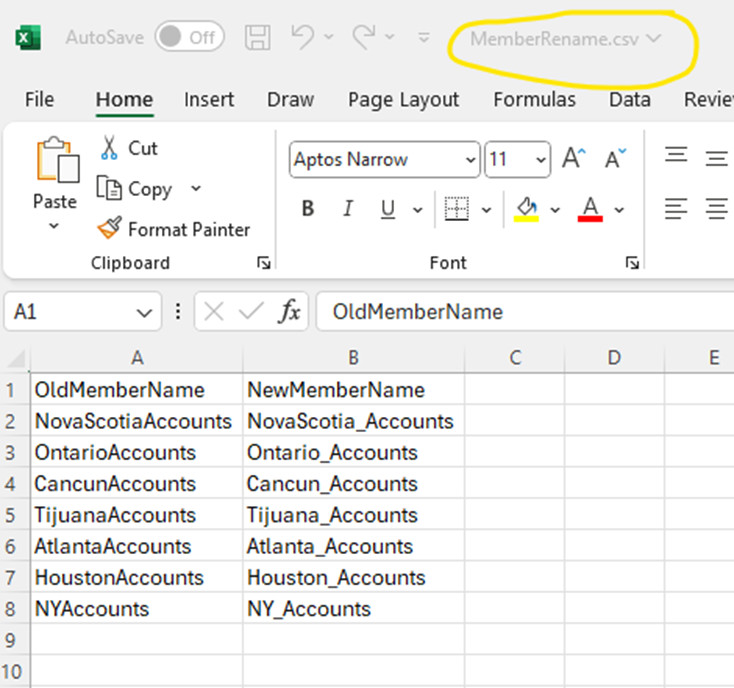Click the Increase Font Size icon
The width and height of the screenshot is (734, 688).
tap(573, 158)
